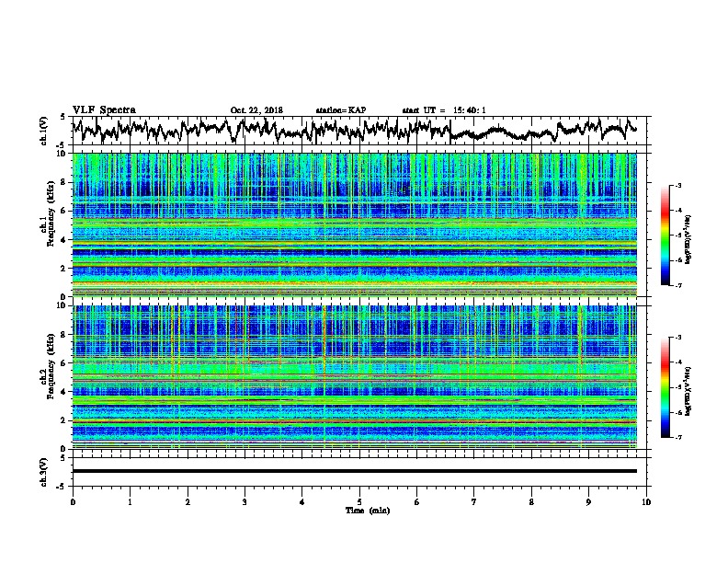Click the flat black ch.3 signal line
Screen dimensions: 728x563
tap(354, 471)
